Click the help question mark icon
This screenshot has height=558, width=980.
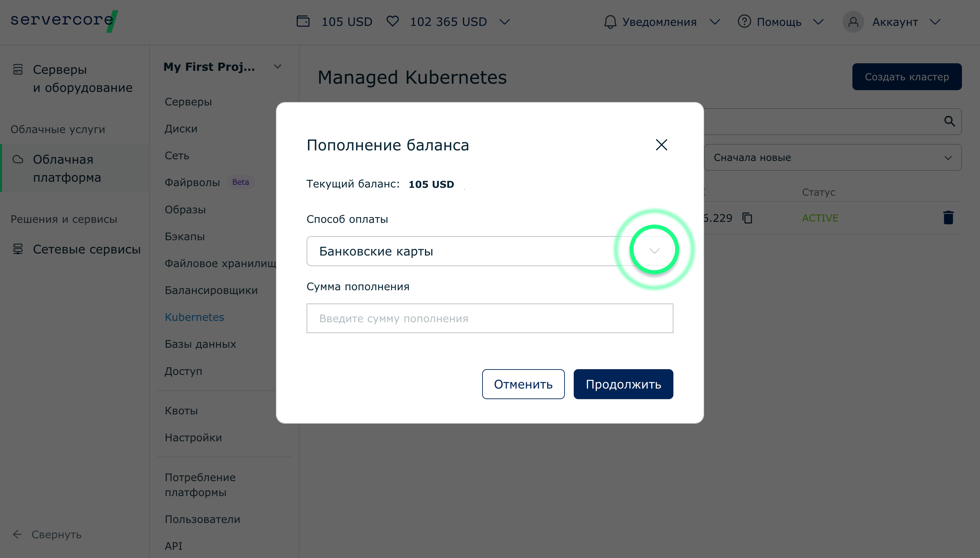coord(744,21)
